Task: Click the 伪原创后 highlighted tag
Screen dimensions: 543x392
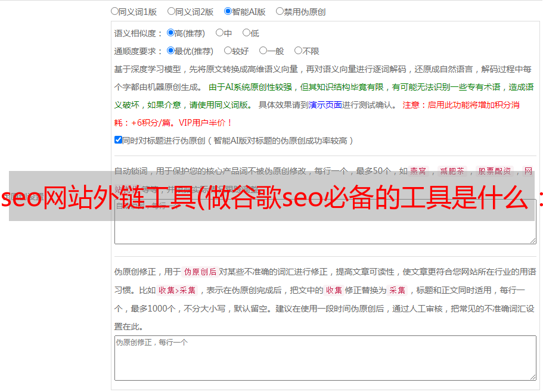Action: point(200,272)
